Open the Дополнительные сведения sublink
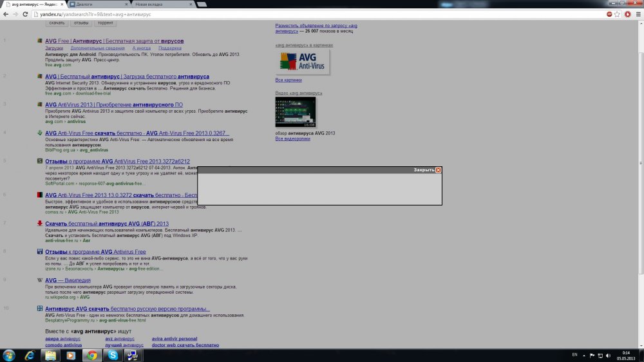 (x=97, y=48)
